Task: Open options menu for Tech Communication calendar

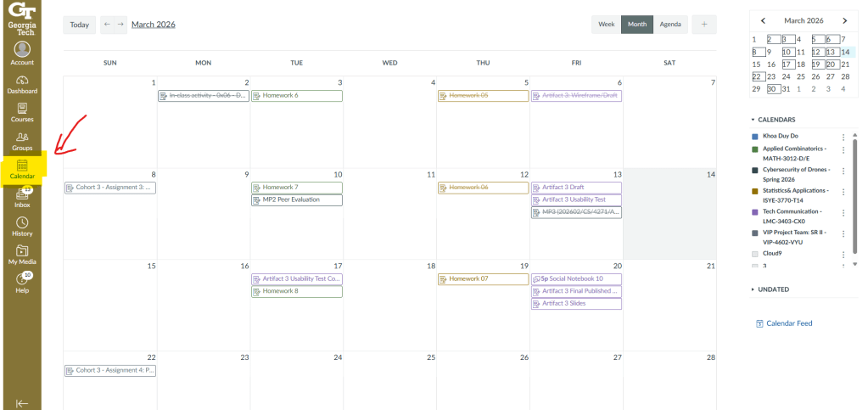Action: tap(843, 213)
